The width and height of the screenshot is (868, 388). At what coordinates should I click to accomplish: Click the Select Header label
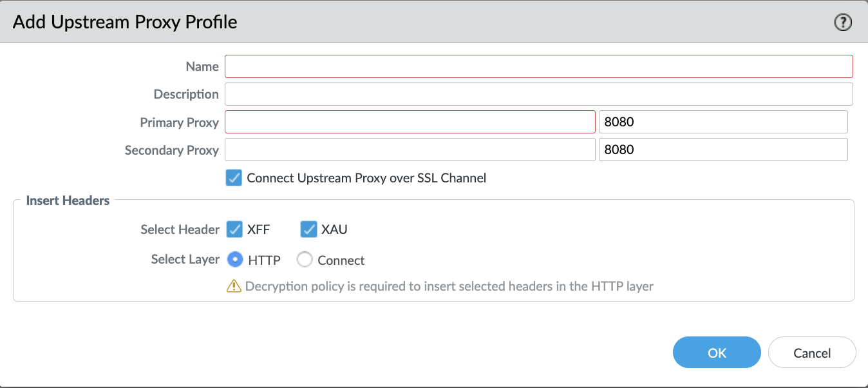coord(180,229)
